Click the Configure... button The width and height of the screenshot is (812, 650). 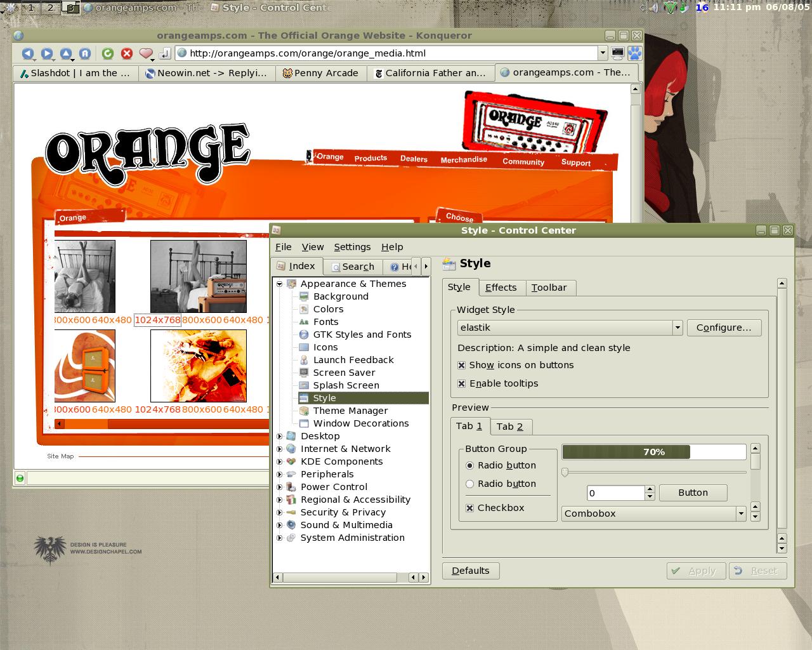coord(724,328)
